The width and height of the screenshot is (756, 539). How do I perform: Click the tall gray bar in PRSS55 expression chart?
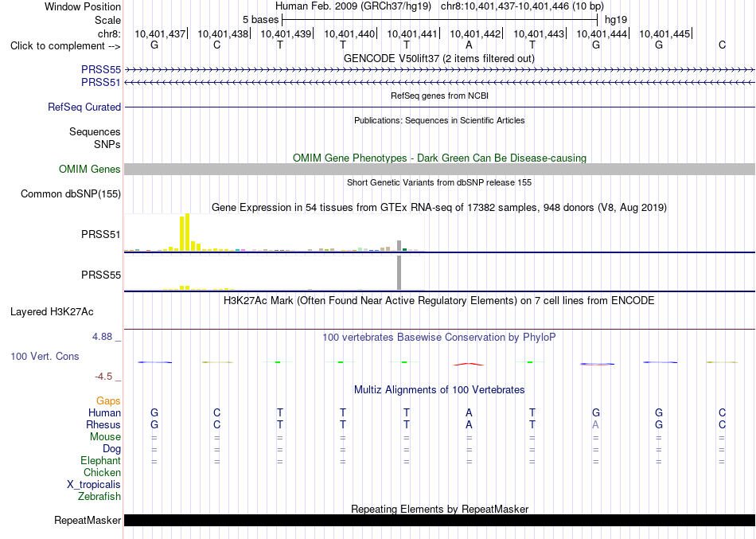click(x=399, y=272)
